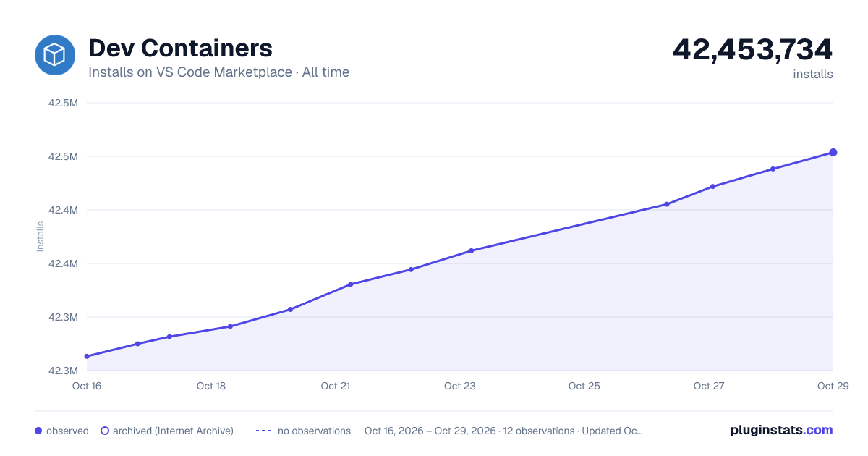Click the "Oct 23" x-axis label
Image resolution: width=868 pixels, height=456 pixels.
460,386
